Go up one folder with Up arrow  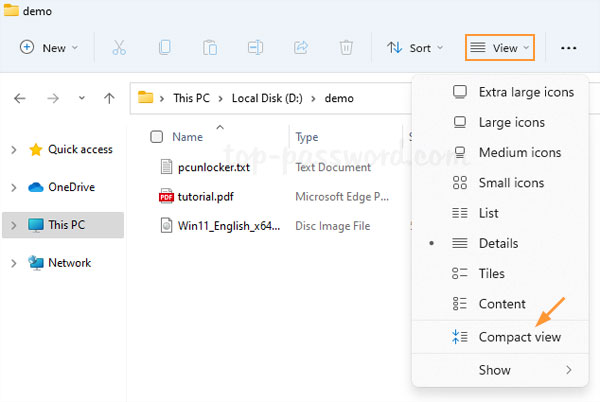tap(109, 98)
